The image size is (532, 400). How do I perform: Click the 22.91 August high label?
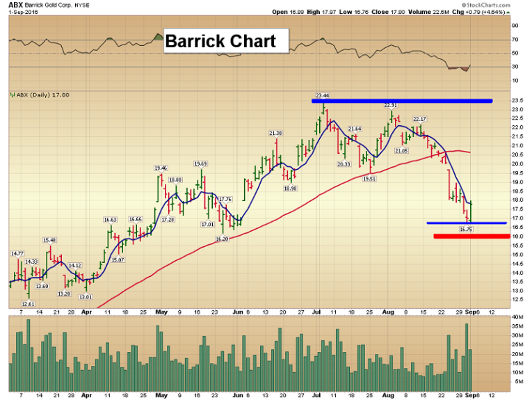tap(391, 105)
